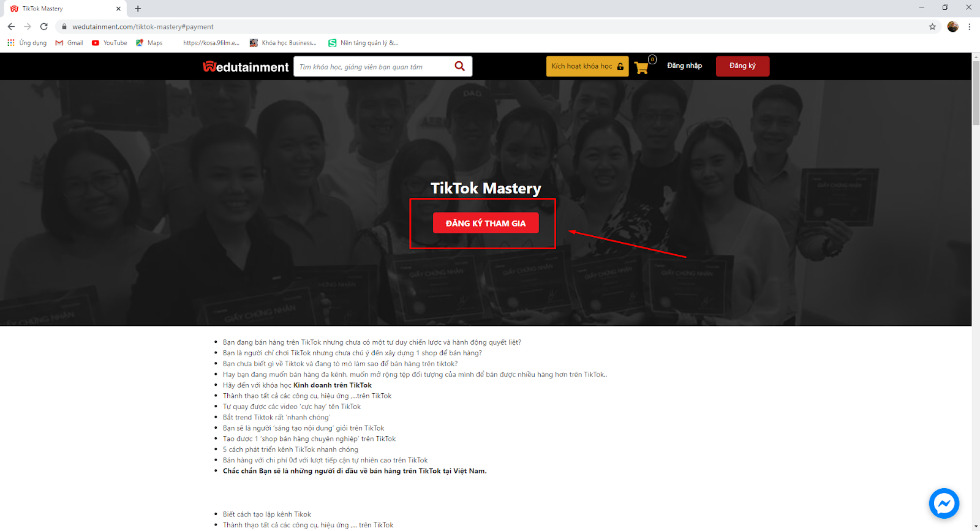The height and width of the screenshot is (531, 980).
Task: Click the page vertical scrollbar thumb
Action: (976, 92)
